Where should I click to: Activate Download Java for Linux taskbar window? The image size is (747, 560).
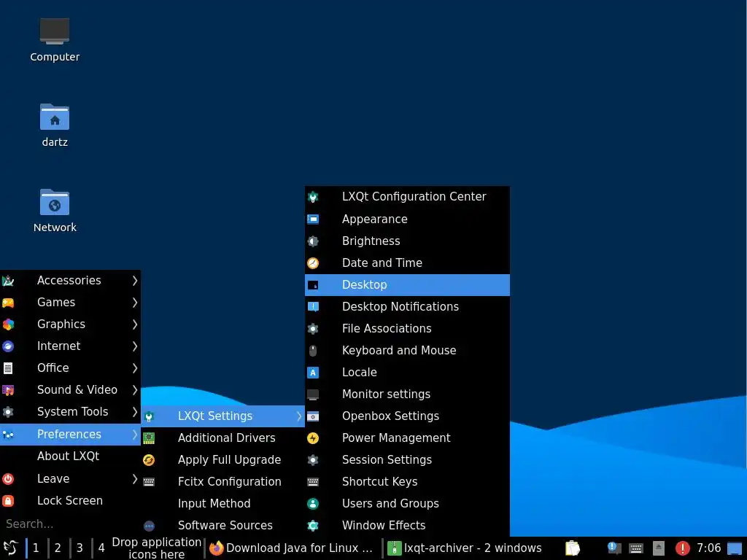pyautogui.click(x=292, y=548)
